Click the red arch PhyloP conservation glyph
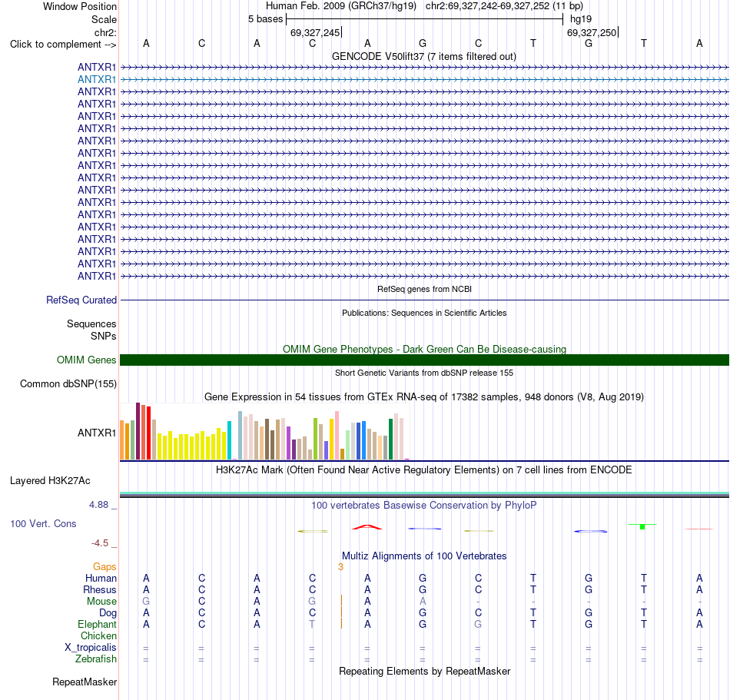Screen dimensions: 730x700 pos(367,527)
